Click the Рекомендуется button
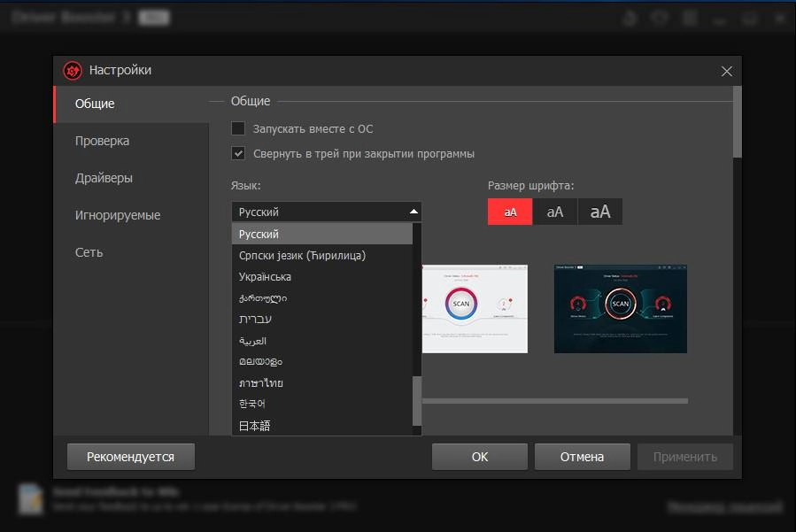The image size is (796, 532). (x=131, y=457)
